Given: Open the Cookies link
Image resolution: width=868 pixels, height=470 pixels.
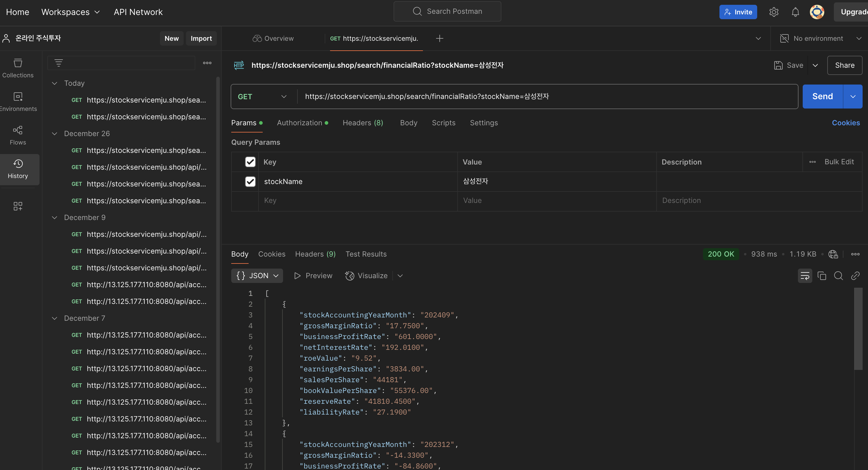Looking at the screenshot, I should [846, 123].
